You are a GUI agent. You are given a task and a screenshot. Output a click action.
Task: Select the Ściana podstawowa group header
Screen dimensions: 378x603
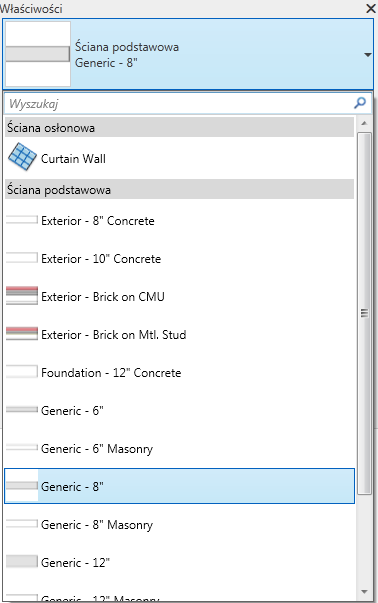point(179,189)
